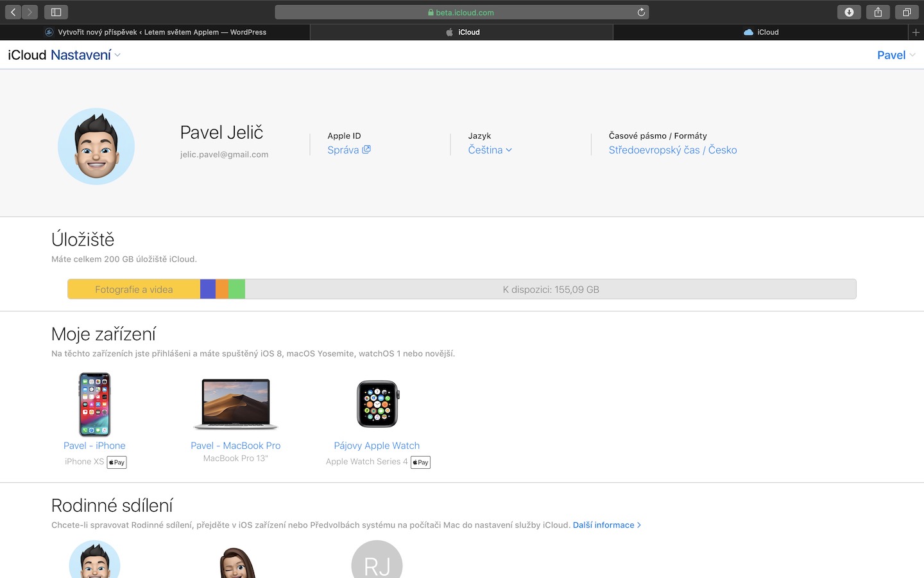This screenshot has height=578, width=924.
Task: Click the beta.icloud.com address bar
Action: [462, 12]
